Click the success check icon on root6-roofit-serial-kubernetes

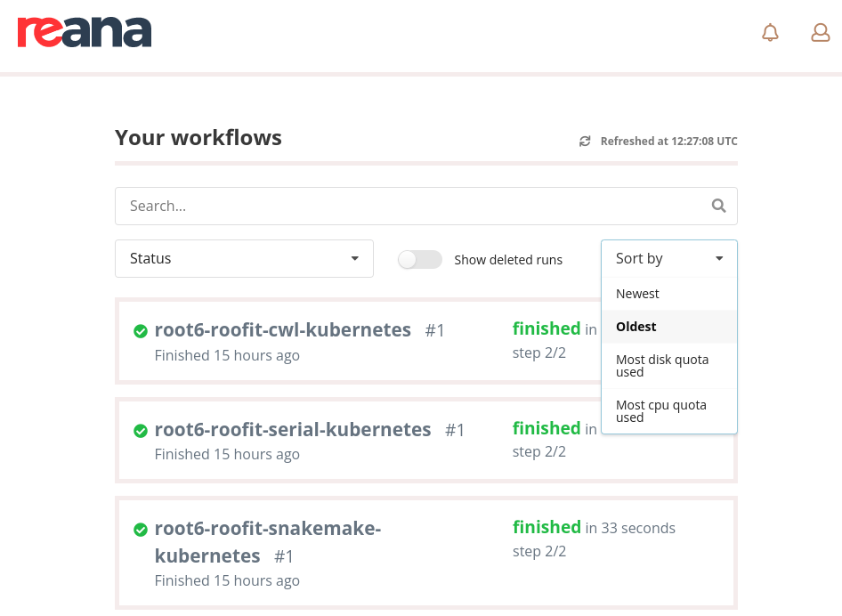[140, 430]
